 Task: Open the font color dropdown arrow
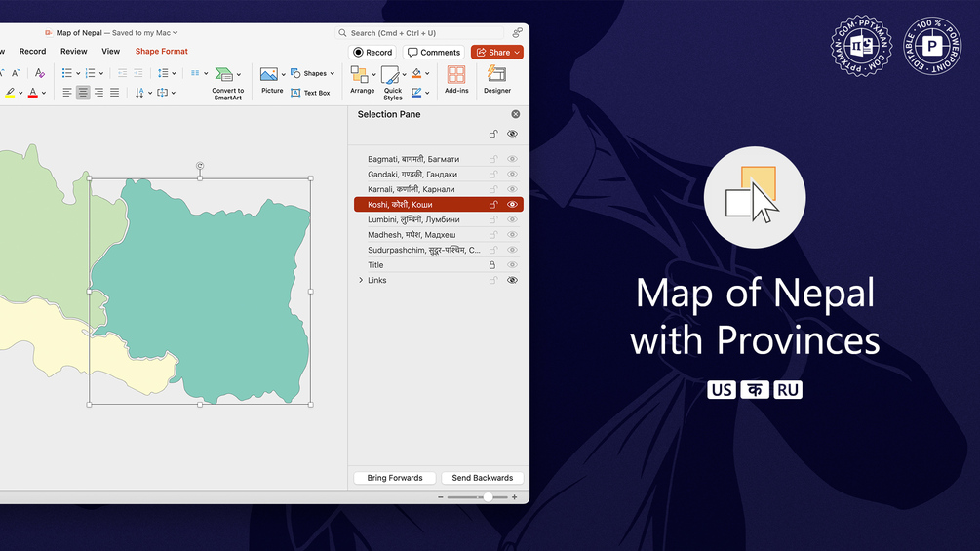(44, 93)
